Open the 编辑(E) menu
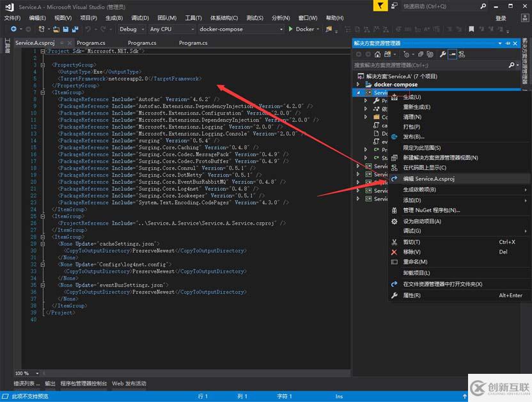This screenshot has width=532, height=402. [x=37, y=18]
